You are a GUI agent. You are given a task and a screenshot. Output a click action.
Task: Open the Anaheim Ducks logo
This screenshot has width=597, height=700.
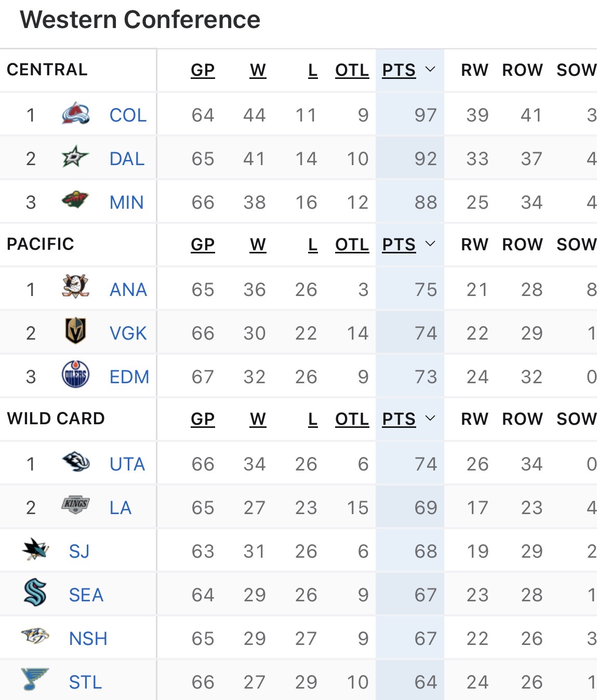tap(75, 287)
